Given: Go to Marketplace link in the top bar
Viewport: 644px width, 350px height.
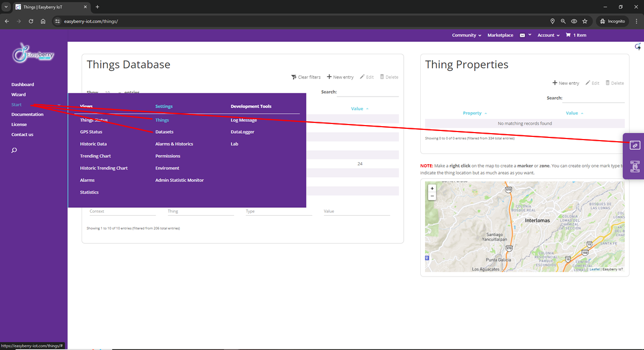Looking at the screenshot, I should point(500,35).
